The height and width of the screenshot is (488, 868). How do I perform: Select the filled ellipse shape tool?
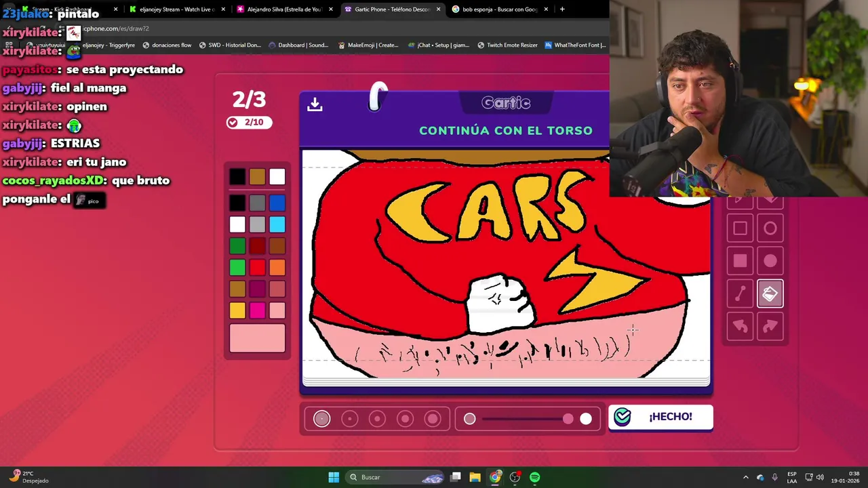tap(770, 261)
